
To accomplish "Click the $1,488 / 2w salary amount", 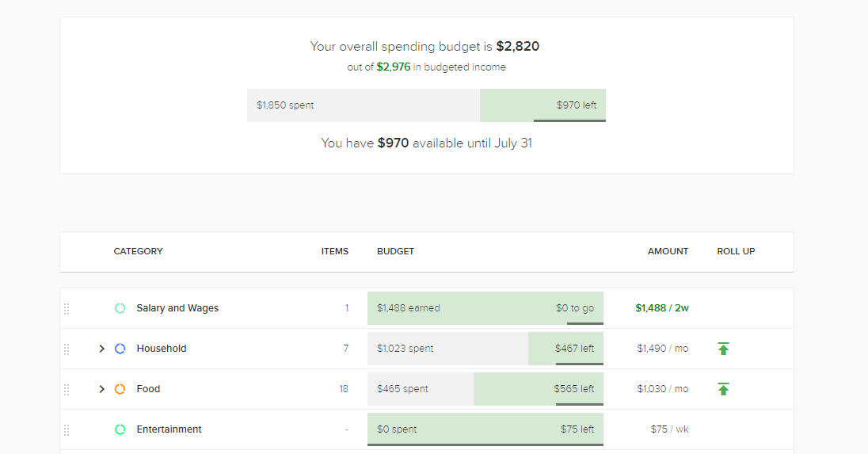I will (x=661, y=308).
